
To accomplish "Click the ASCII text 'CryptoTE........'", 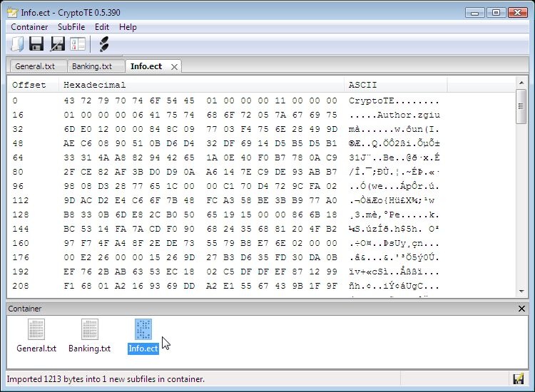I will click(394, 101).
